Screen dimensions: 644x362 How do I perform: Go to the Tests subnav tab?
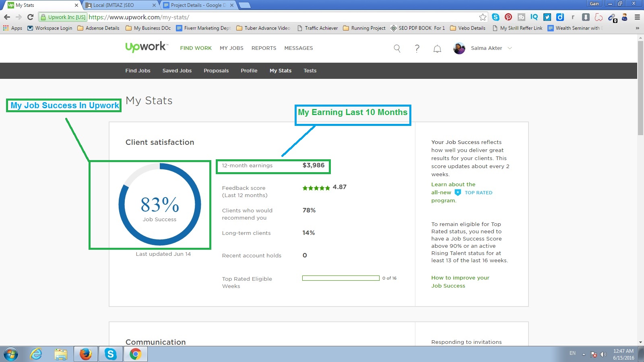click(310, 71)
